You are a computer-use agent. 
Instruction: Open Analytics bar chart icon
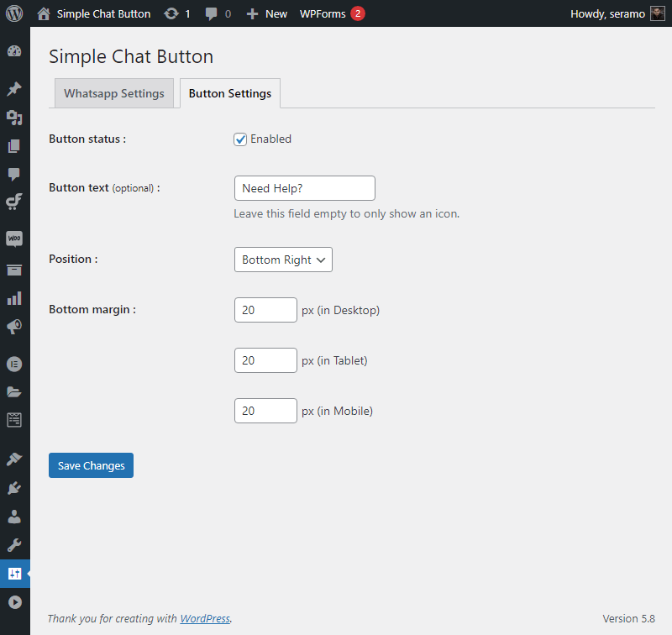pos(14,298)
